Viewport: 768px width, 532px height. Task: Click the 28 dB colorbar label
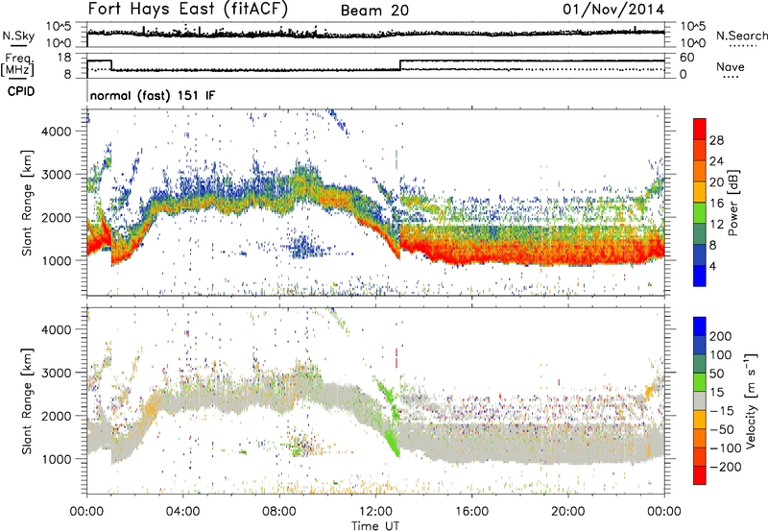coord(716,140)
